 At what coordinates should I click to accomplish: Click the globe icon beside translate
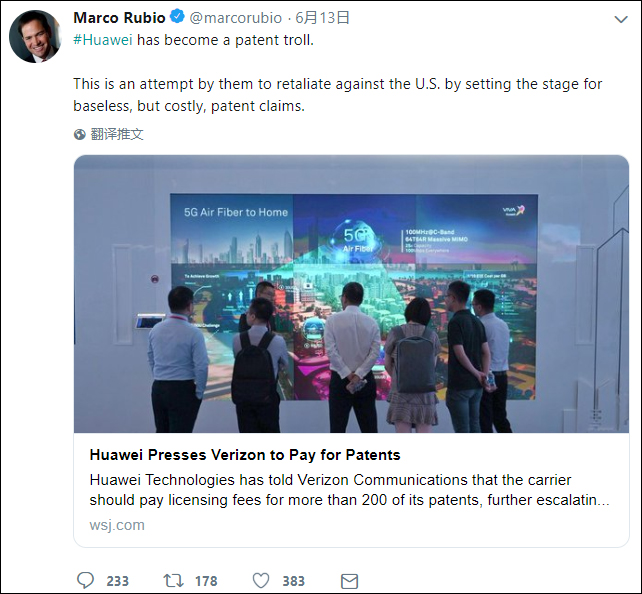80,134
